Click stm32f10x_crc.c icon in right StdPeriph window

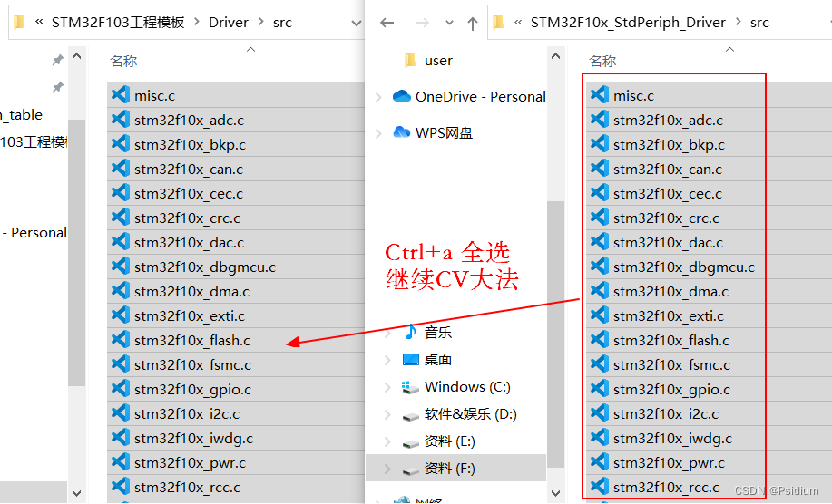600,218
